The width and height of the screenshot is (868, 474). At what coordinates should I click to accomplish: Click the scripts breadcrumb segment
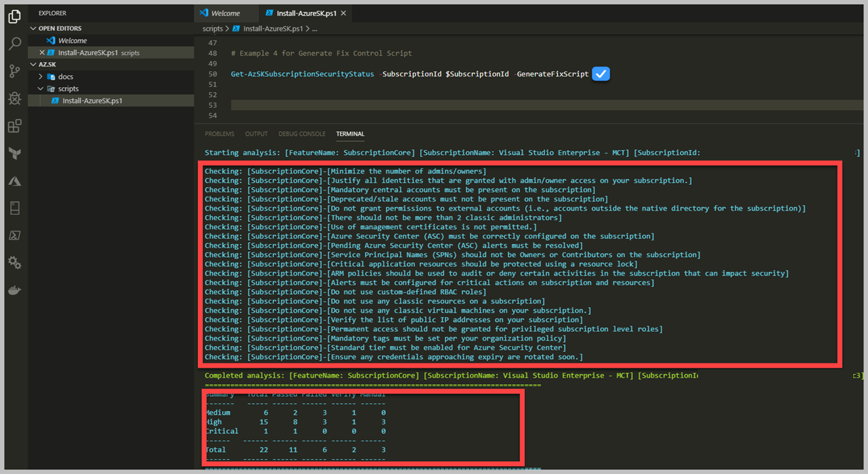tap(213, 29)
